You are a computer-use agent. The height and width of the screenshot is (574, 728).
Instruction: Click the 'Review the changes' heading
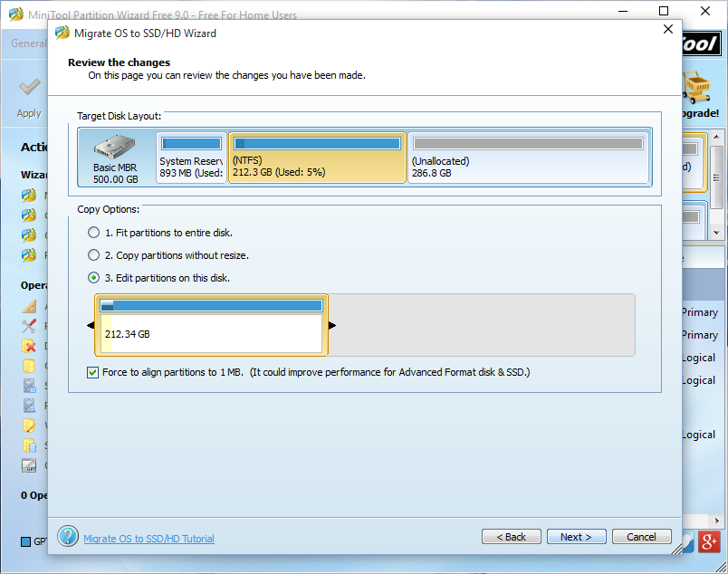pos(119,62)
